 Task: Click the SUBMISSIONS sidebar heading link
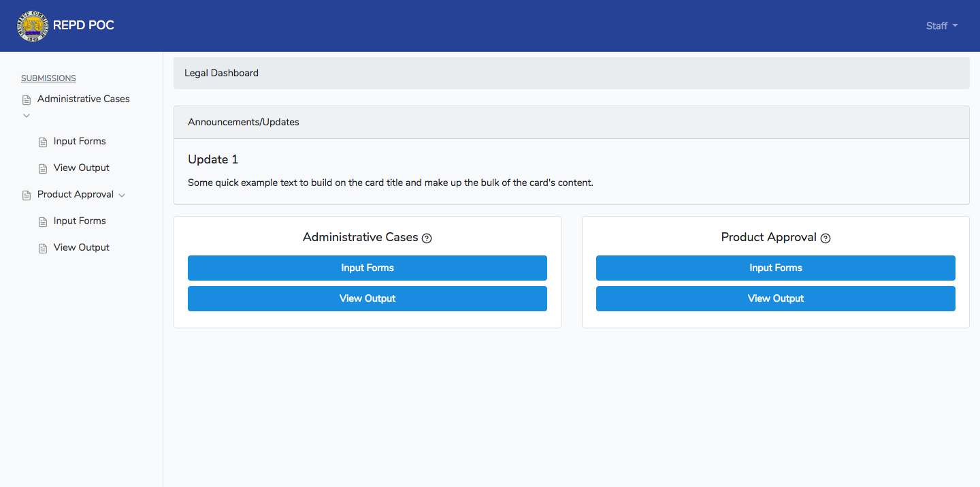point(48,78)
